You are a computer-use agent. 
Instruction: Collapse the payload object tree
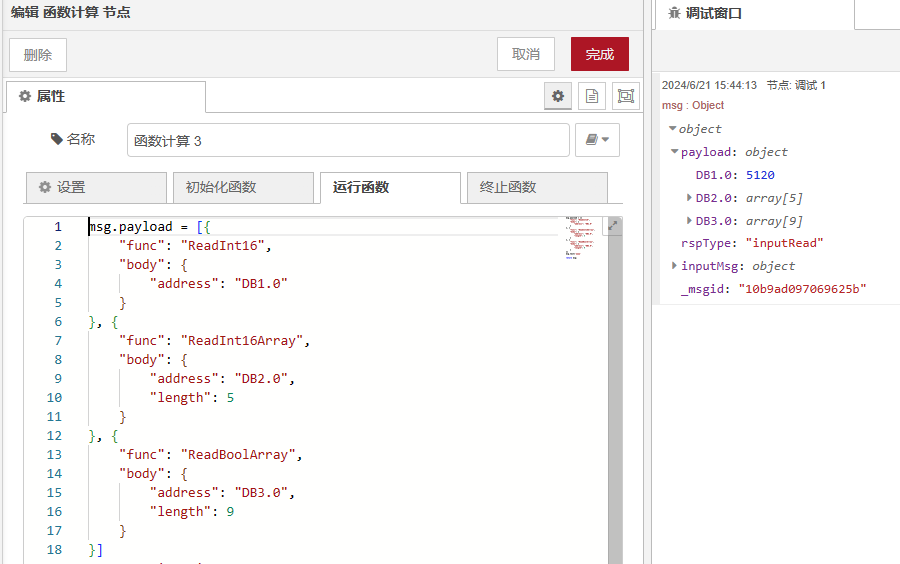coord(675,152)
